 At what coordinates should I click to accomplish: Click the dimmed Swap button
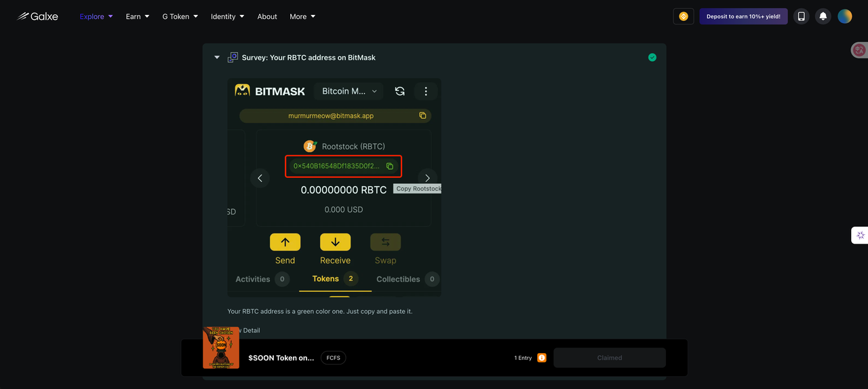click(385, 242)
